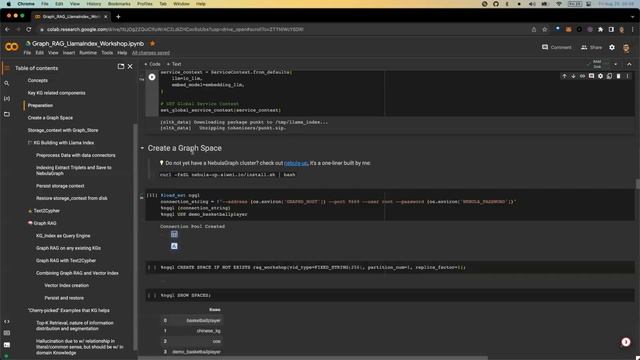Open the Graph_RAG_LlamaIndex browser tab
This screenshot has height=360, width=640.
(x=70, y=17)
